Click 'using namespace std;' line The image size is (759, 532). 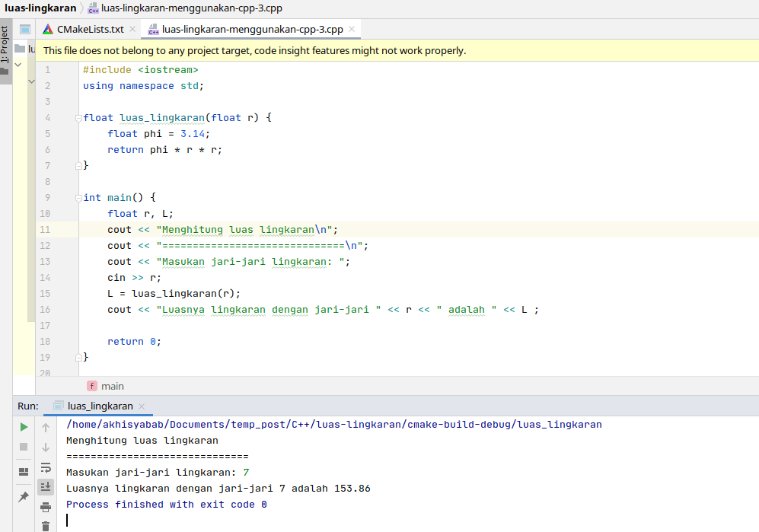(143, 86)
